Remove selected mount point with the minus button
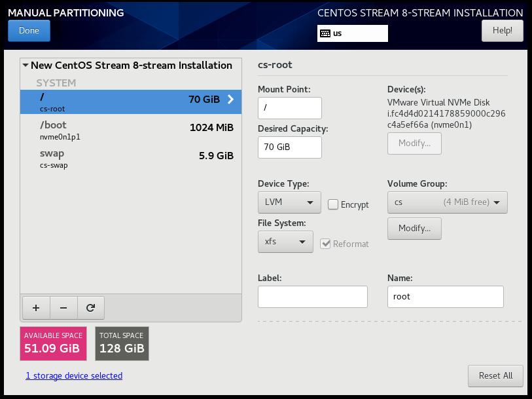Viewport: 532px width, 399px height. coord(63,308)
